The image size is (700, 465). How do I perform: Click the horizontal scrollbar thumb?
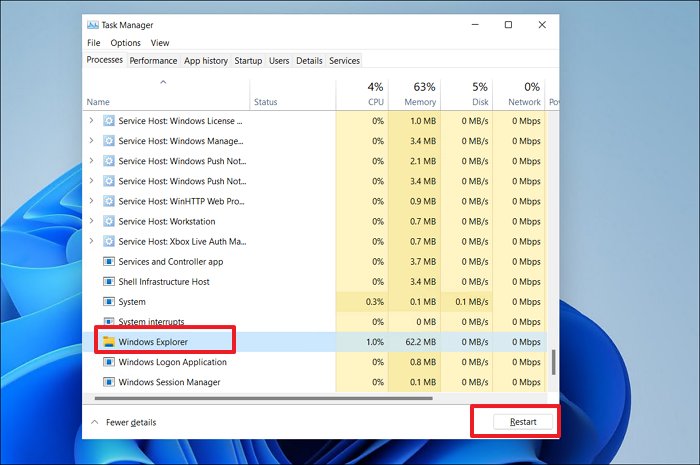[x=263, y=398]
